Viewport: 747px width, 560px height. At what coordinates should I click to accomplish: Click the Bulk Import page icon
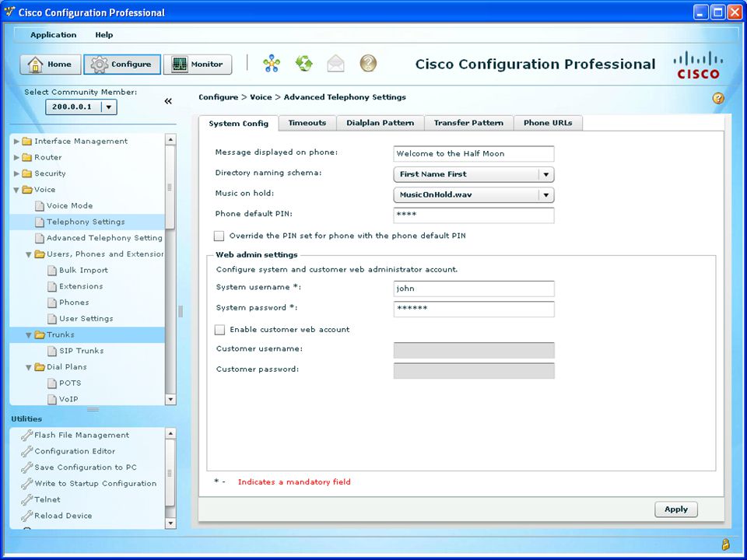click(52, 271)
